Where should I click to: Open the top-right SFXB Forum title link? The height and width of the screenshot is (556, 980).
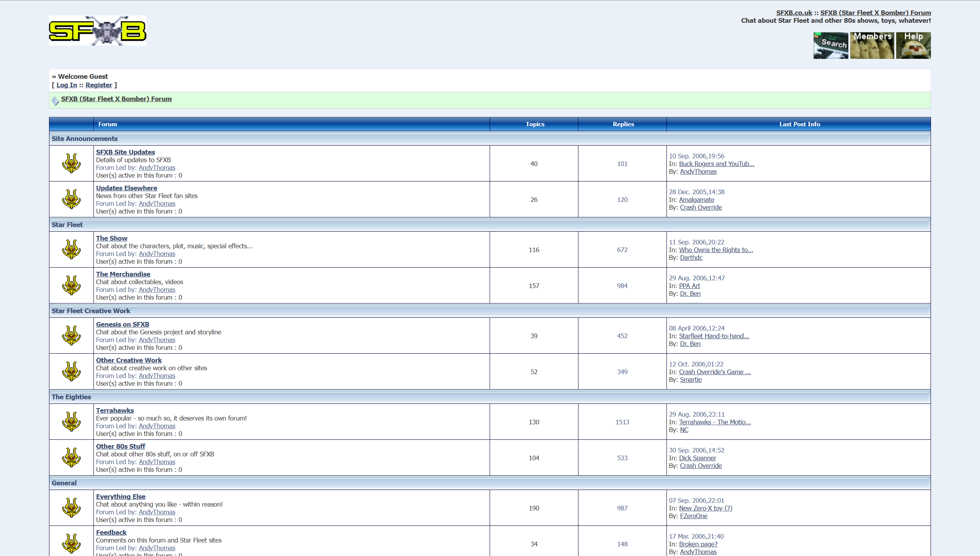[x=876, y=13]
